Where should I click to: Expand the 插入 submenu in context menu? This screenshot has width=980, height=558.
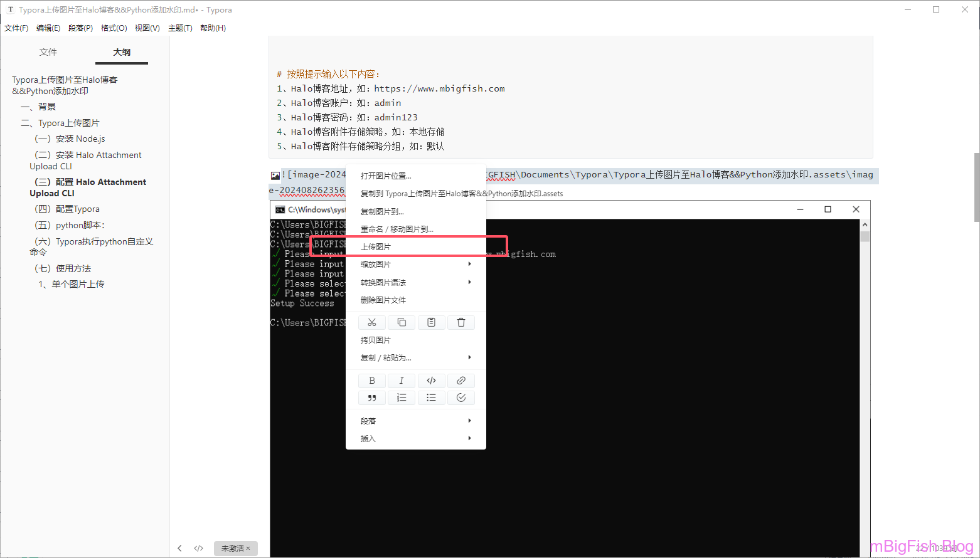(416, 438)
